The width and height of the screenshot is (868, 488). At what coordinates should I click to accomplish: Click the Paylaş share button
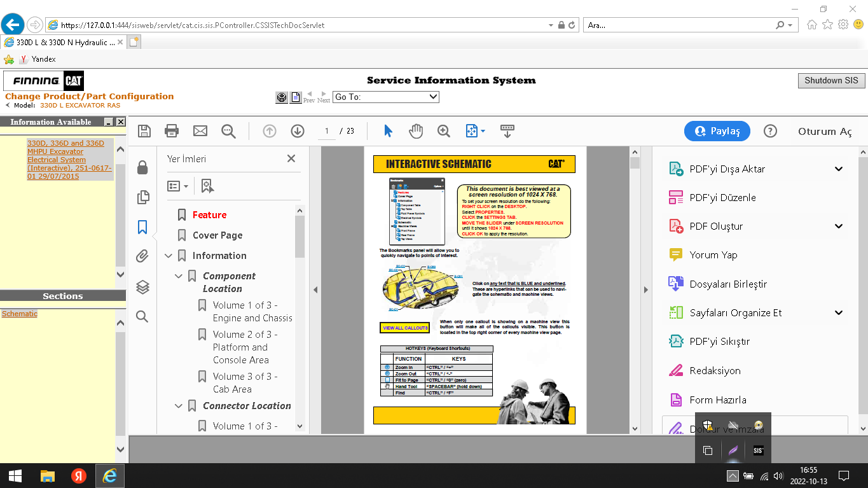tap(717, 131)
